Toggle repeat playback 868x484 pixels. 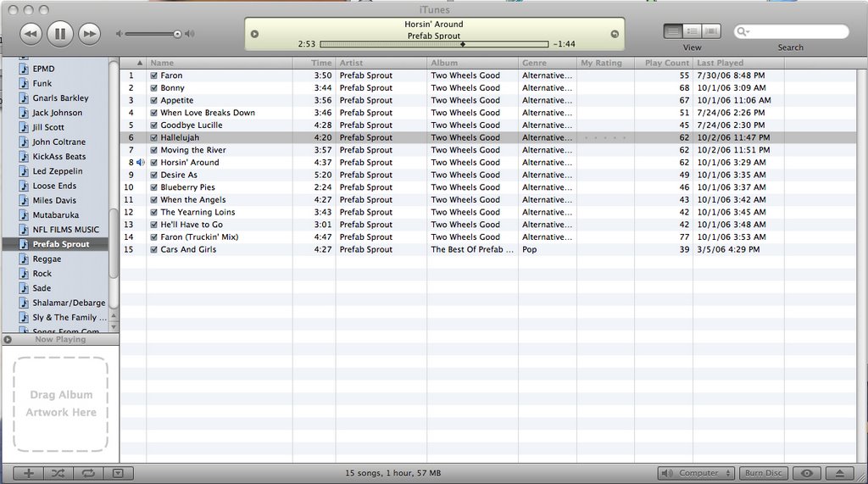coord(88,473)
